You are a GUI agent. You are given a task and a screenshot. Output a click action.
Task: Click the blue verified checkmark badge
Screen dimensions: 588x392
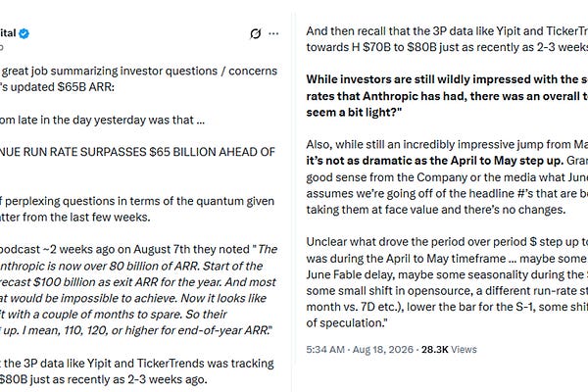(24, 33)
